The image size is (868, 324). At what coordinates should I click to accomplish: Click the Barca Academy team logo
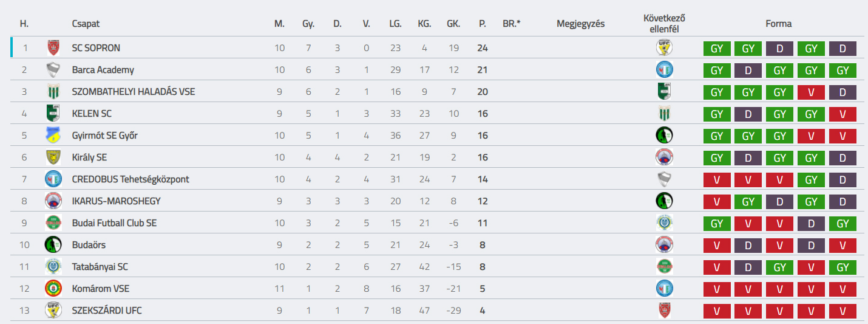click(x=53, y=69)
